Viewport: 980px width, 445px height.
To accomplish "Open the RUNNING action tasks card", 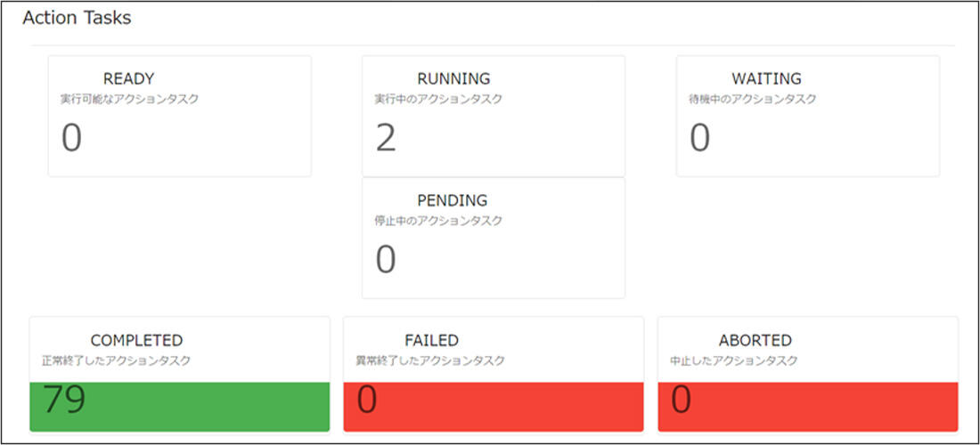I will click(x=494, y=116).
